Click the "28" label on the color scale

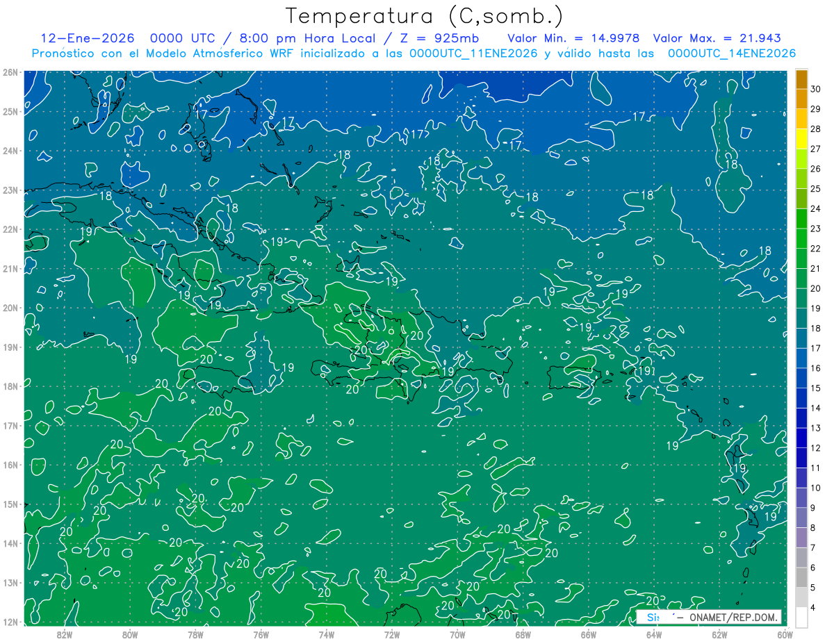(x=816, y=129)
